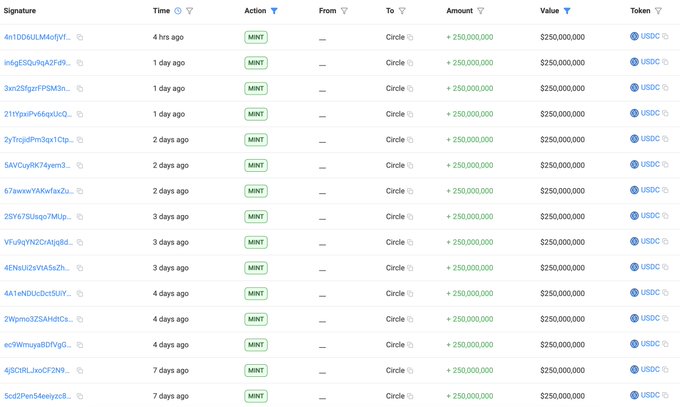680x407 pixels.
Task: Copy Circle address in first row
Action: pyautogui.click(x=410, y=37)
